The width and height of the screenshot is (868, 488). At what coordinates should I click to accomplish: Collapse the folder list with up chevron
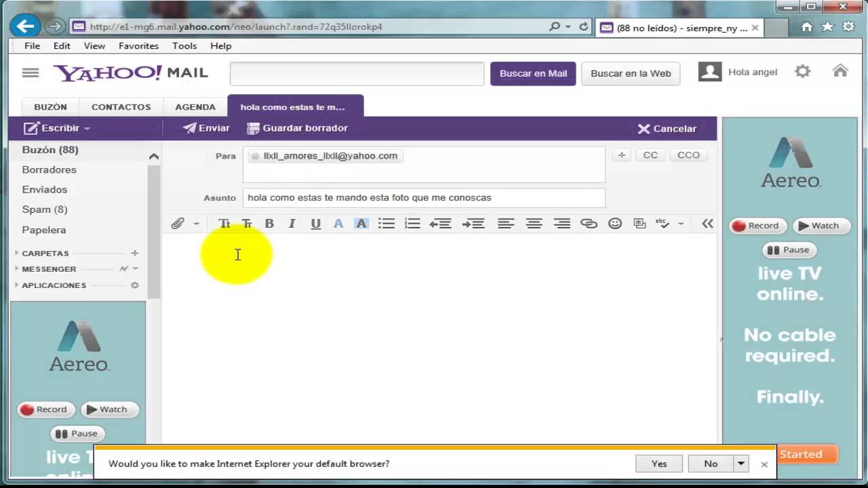tap(154, 157)
